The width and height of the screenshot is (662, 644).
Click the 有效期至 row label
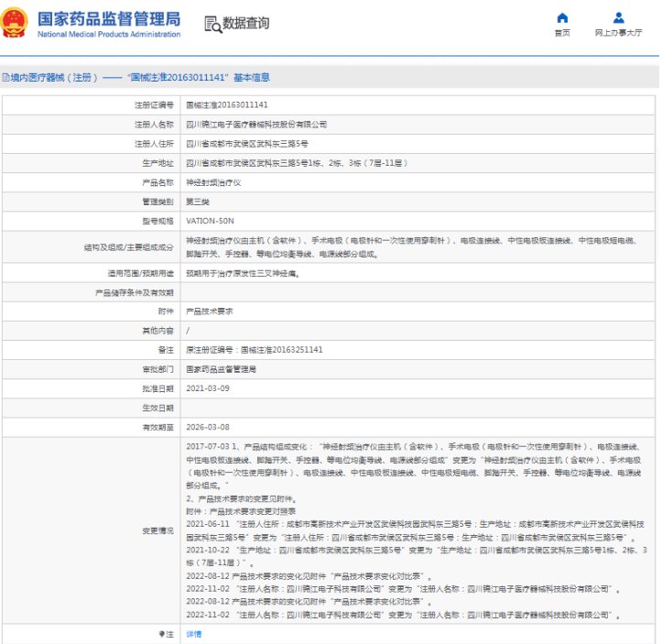point(157,428)
